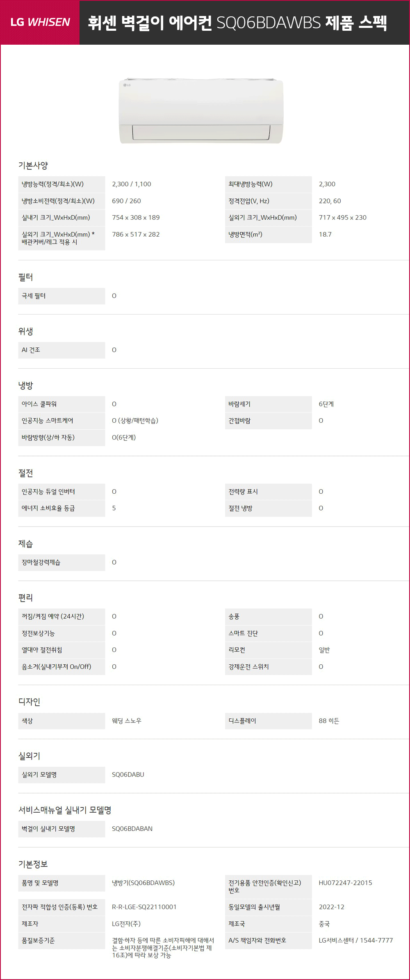Click the LG서비스센터 phone number 1544-7777
This screenshot has height=980, width=410.
click(376, 941)
